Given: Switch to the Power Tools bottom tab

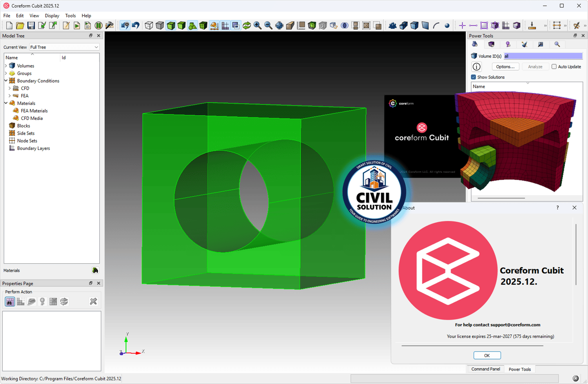Looking at the screenshot, I should click(x=520, y=369).
